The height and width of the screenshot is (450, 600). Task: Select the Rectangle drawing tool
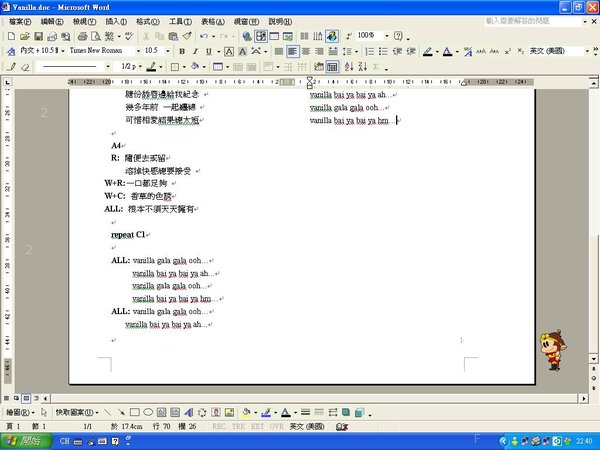coord(134,412)
